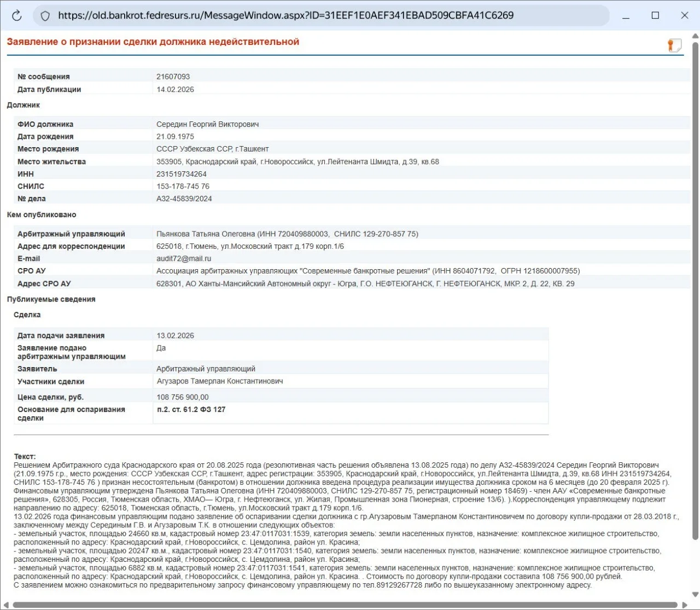This screenshot has width=700, height=610.
Task: Click the audit72@mail.ru email address
Action: [184, 258]
